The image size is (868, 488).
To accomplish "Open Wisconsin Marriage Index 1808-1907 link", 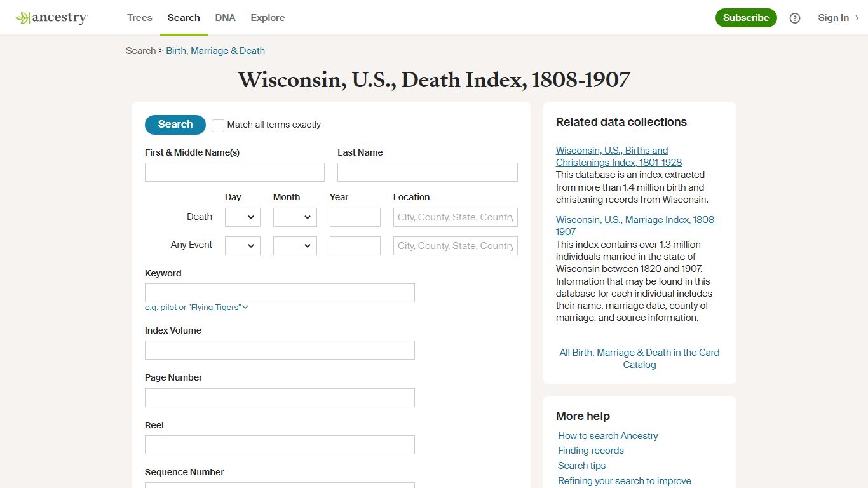I will click(637, 226).
